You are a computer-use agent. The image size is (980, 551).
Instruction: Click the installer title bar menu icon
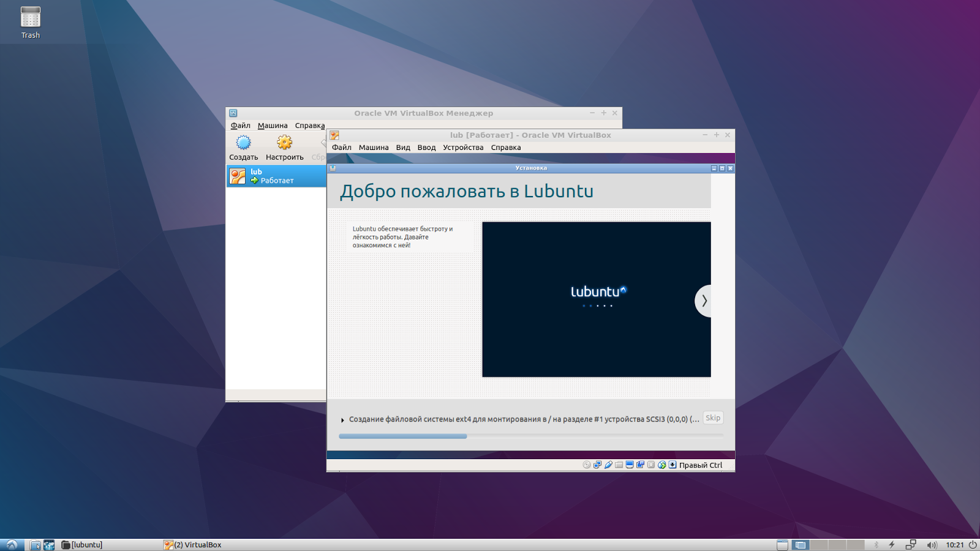click(x=333, y=168)
